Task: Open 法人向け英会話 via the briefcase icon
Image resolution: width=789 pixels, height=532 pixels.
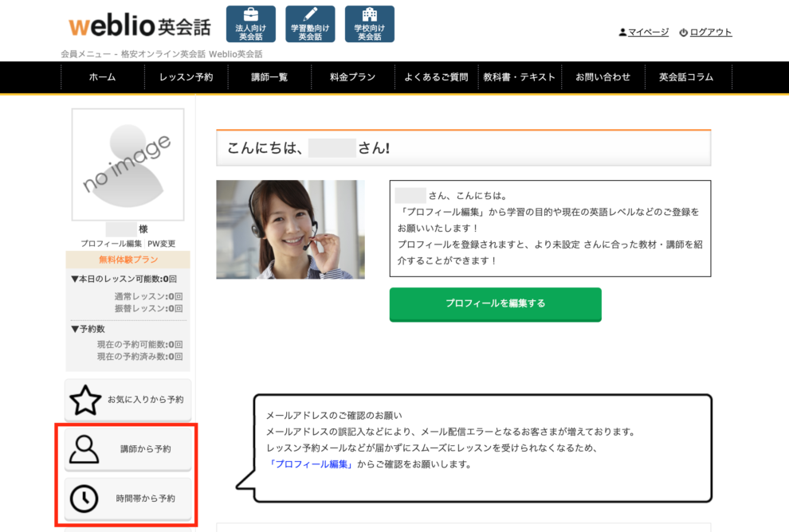Action: click(x=251, y=23)
